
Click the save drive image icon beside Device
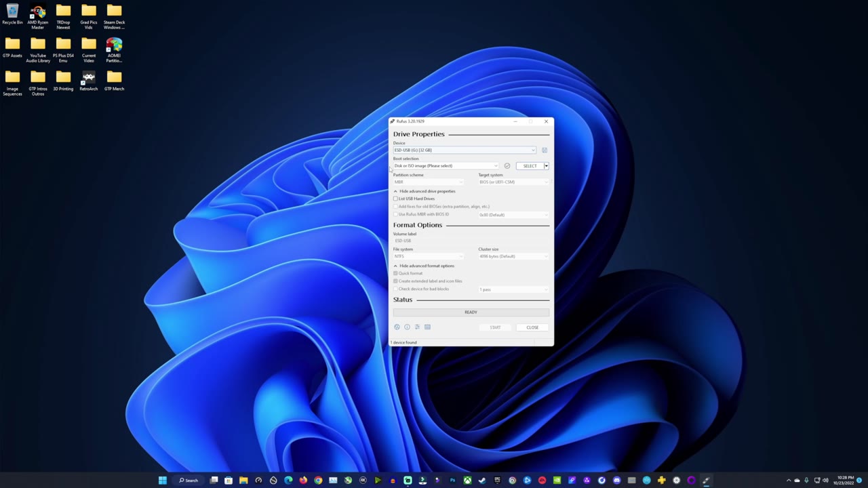545,150
